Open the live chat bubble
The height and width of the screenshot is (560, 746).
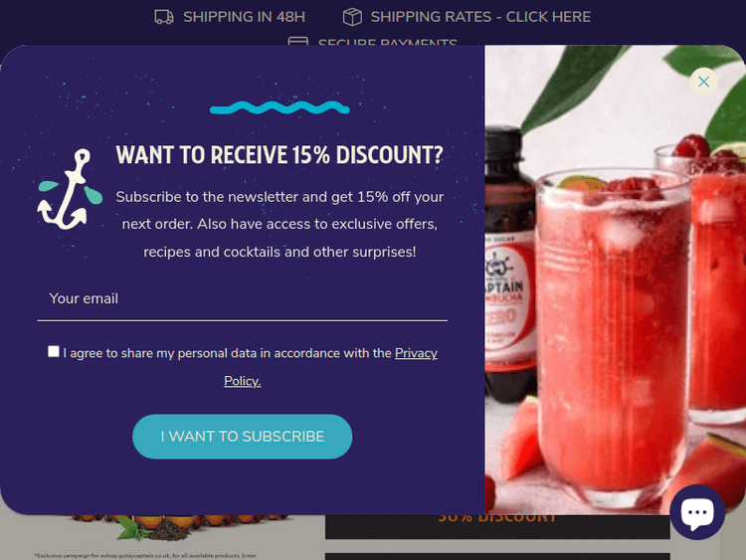[697, 512]
